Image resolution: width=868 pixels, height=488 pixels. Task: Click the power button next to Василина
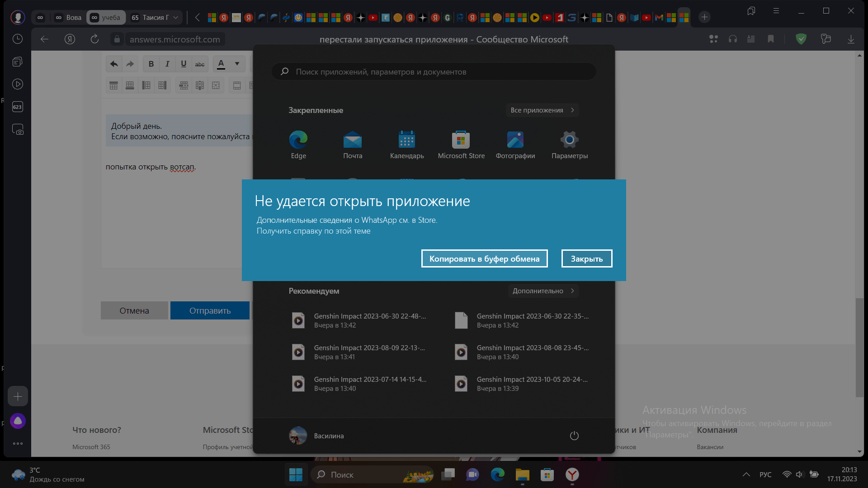[574, 435]
